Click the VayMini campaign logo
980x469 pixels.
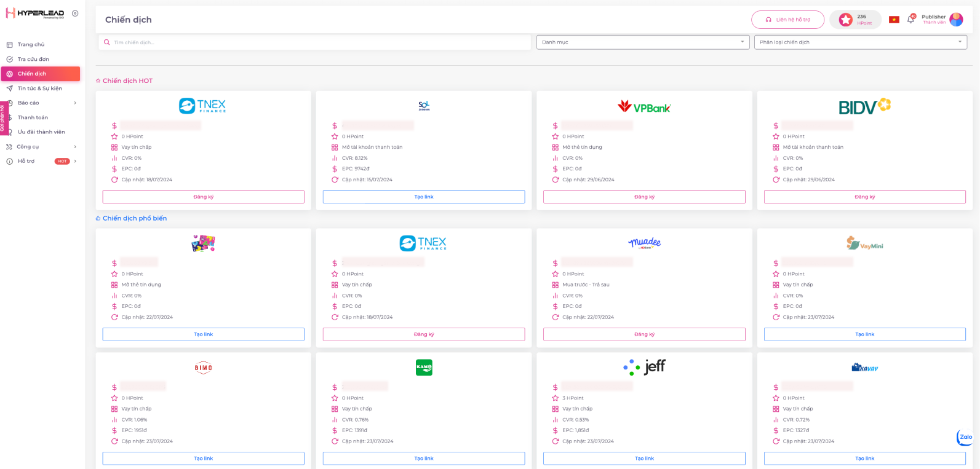pos(864,243)
